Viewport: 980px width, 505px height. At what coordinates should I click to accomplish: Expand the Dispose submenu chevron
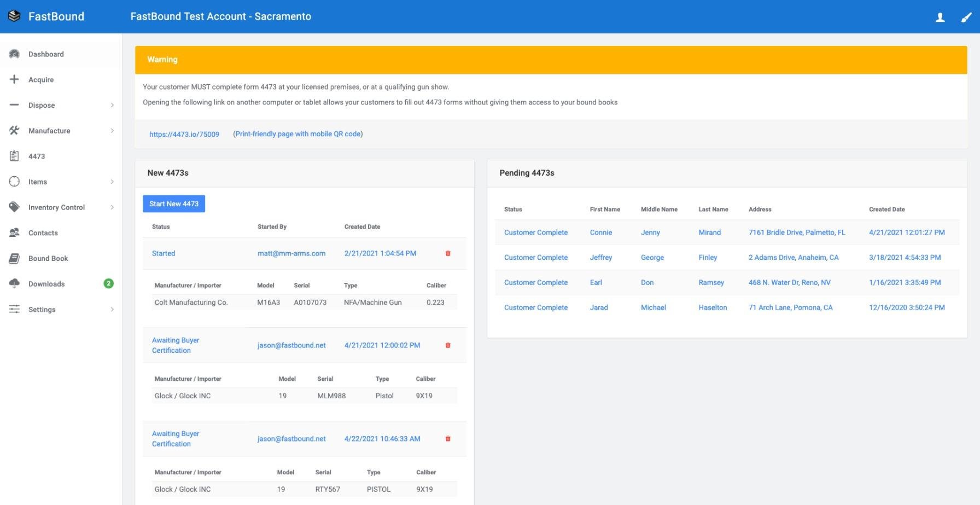tap(112, 105)
